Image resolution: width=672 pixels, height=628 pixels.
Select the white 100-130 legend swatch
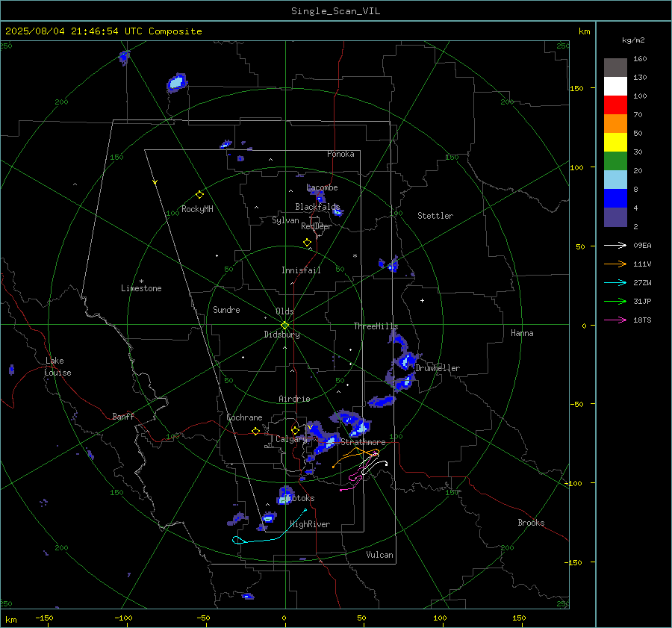615,86
